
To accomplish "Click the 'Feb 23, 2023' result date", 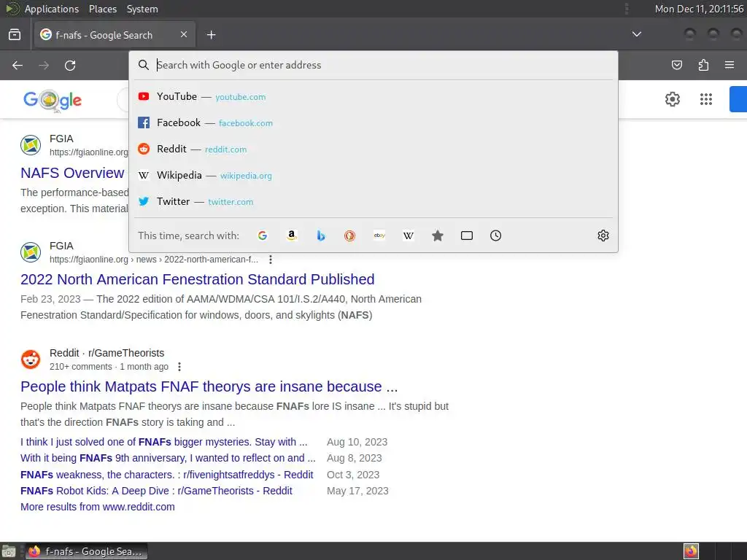I will [50, 299].
